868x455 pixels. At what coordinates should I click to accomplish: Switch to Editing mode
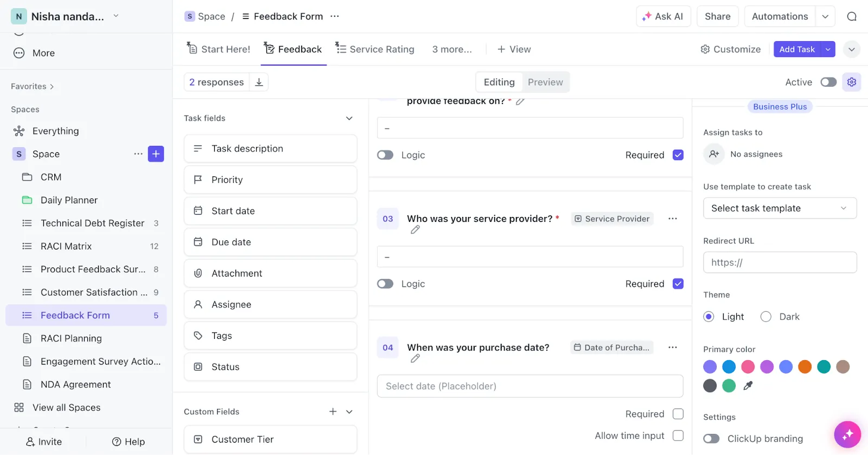(x=499, y=82)
